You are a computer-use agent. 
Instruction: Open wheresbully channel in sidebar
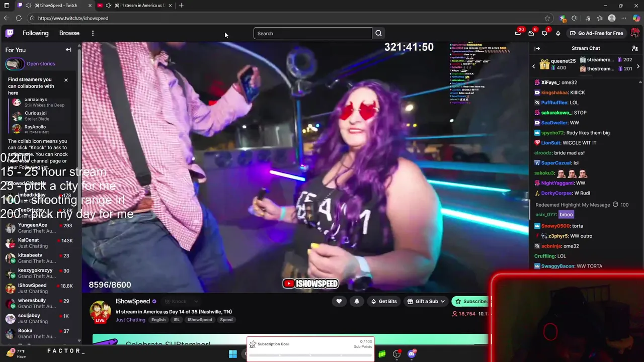pyautogui.click(x=40, y=303)
